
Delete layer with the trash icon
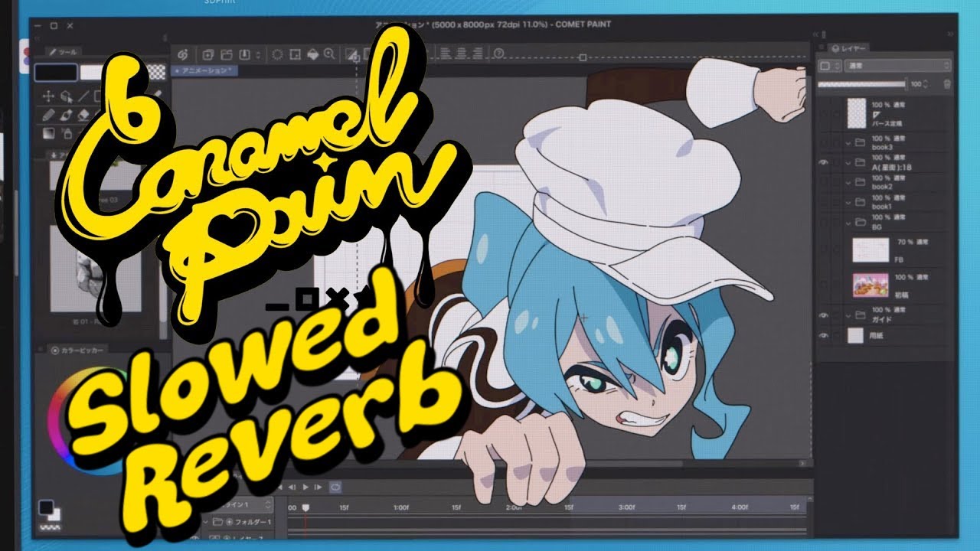[947, 84]
